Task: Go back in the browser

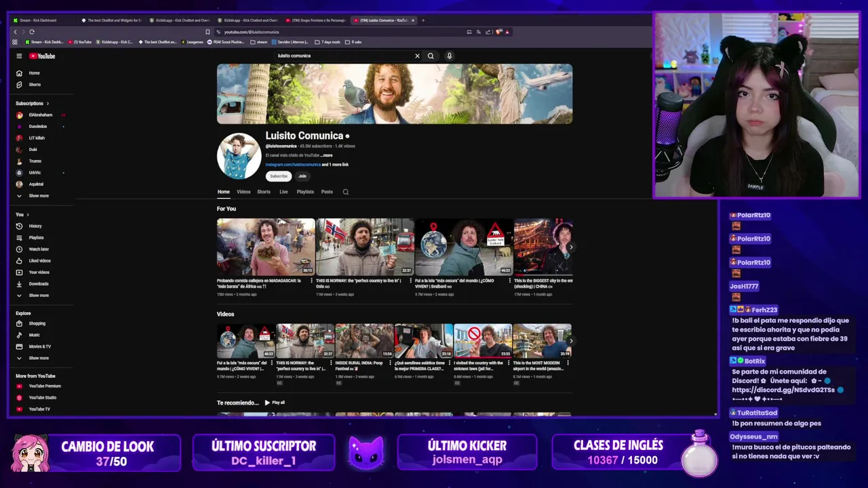Action: click(16, 32)
